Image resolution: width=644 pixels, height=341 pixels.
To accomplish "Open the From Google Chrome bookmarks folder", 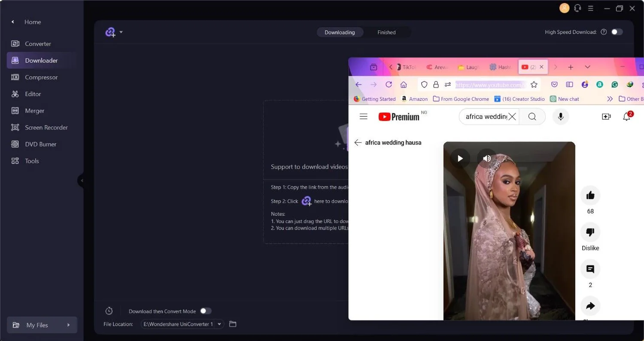I will coord(461,99).
